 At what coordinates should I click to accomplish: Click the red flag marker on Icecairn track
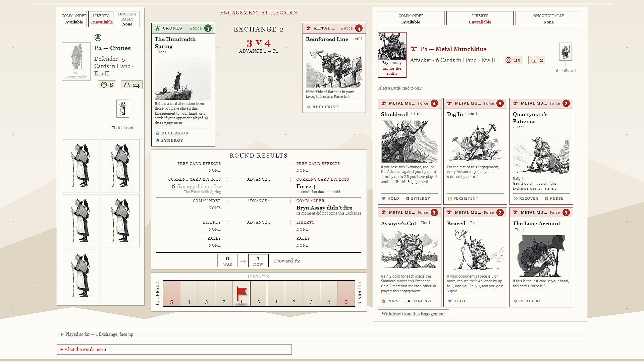pyautogui.click(x=241, y=294)
